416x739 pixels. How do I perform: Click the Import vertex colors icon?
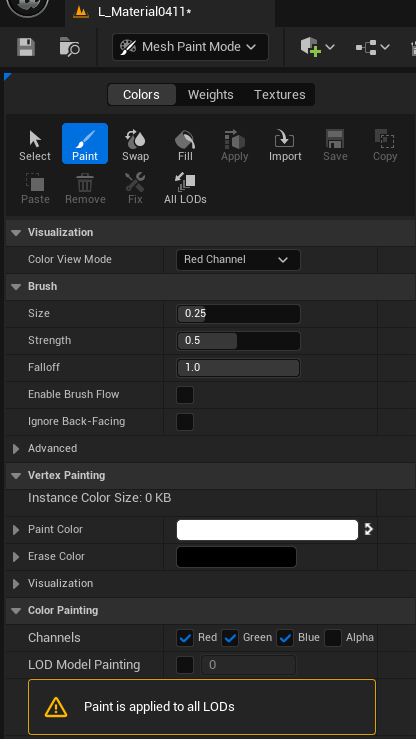[285, 146]
